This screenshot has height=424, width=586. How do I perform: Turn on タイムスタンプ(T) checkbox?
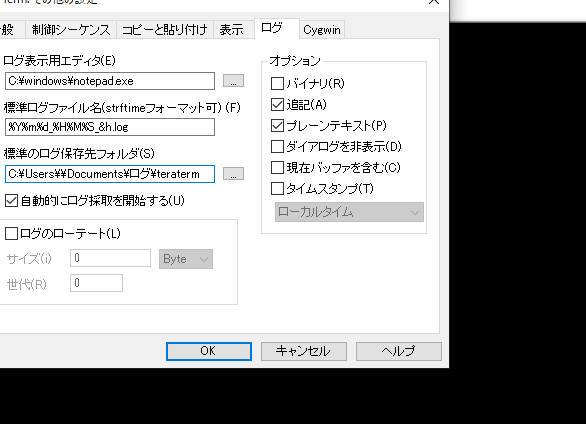coord(277,188)
